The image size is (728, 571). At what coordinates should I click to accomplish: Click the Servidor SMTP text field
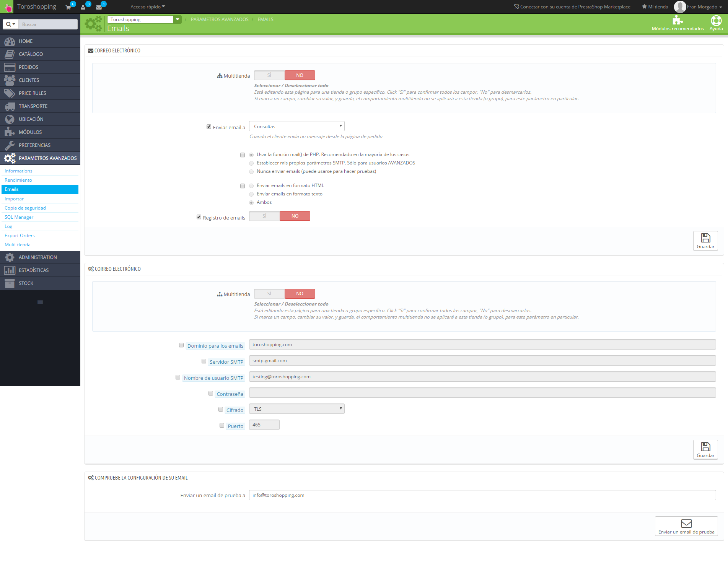tap(482, 361)
